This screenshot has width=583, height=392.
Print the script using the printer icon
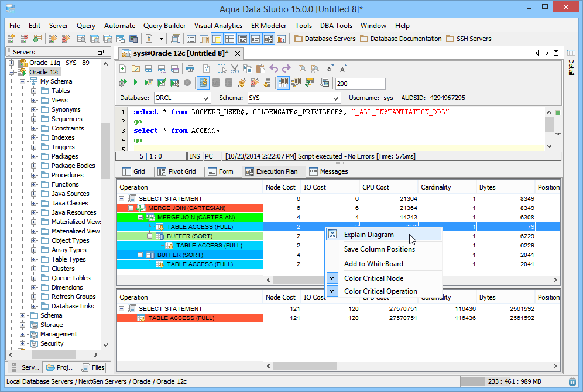[x=190, y=68]
